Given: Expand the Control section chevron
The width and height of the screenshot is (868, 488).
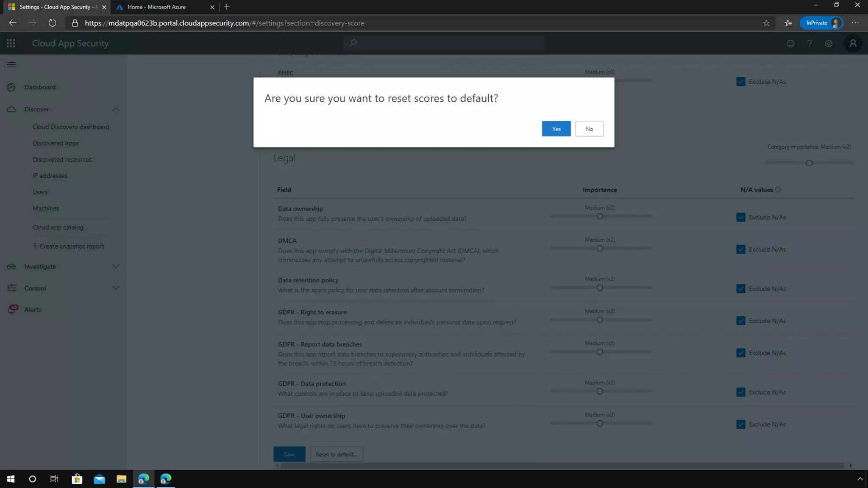Looking at the screenshot, I should click(115, 288).
